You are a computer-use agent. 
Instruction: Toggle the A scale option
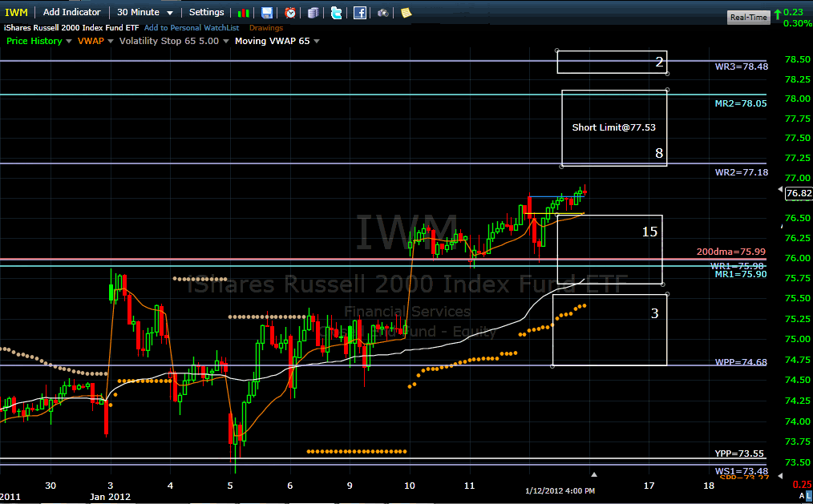point(802,496)
